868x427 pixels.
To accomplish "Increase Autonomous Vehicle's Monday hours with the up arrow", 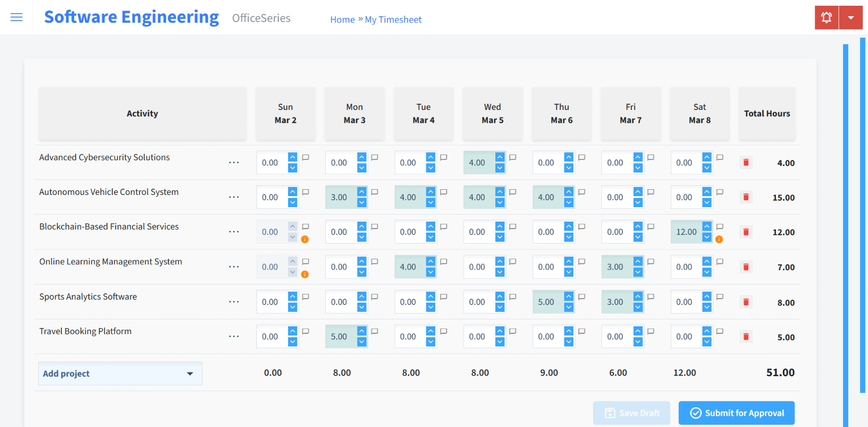I will (x=361, y=193).
